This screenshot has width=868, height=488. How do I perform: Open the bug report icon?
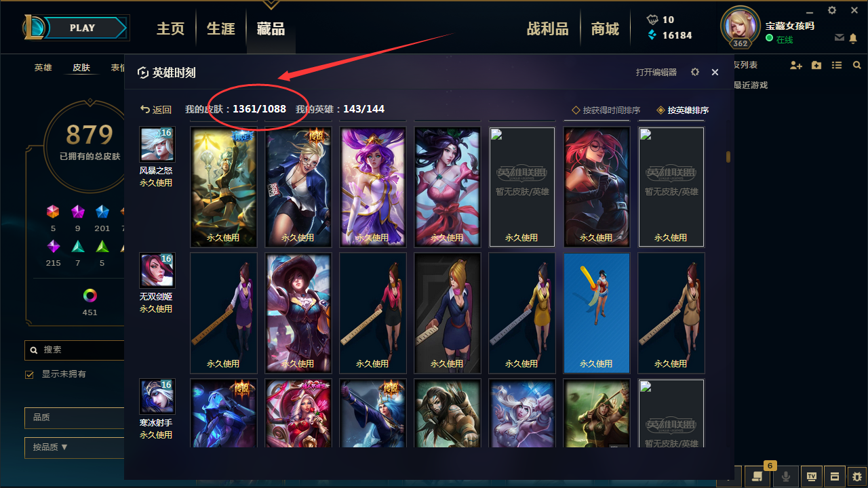tap(856, 476)
